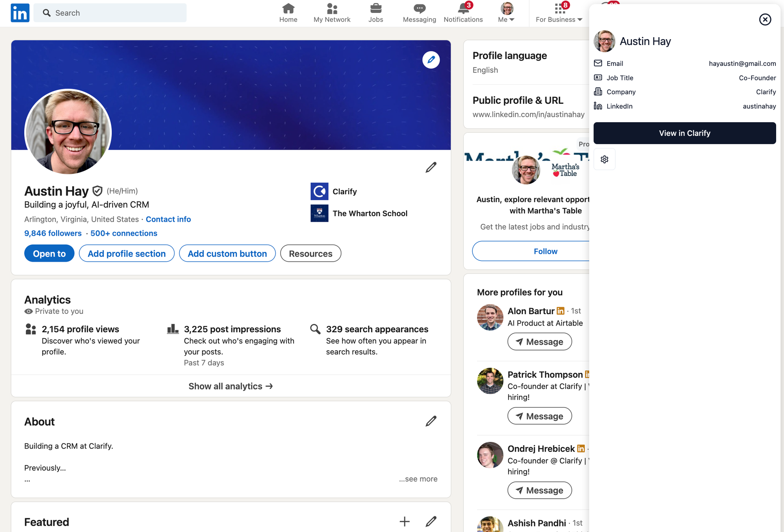Click the LinkedIn logo icon
The width and height of the screenshot is (784, 532).
[20, 13]
